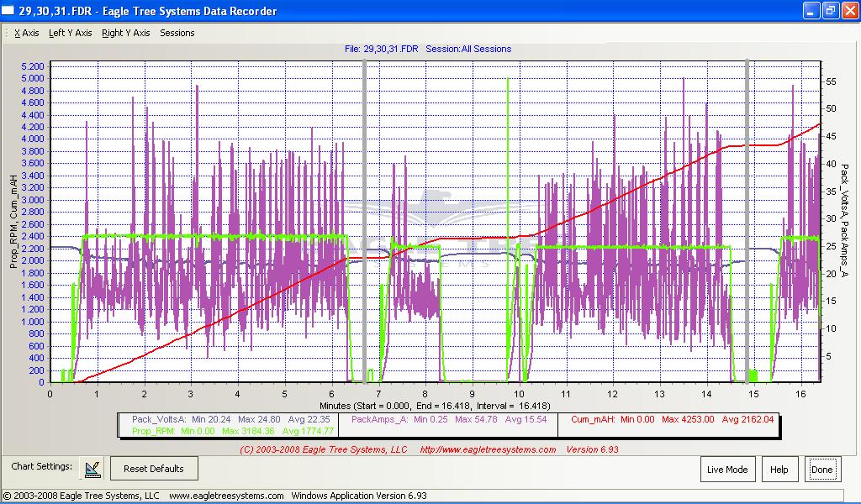Click the Help button
Screen dimensions: 861x504
pyautogui.click(x=779, y=469)
